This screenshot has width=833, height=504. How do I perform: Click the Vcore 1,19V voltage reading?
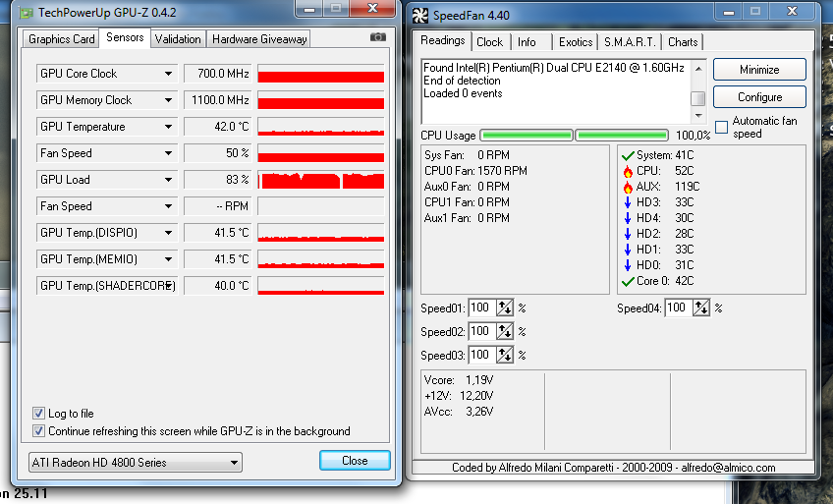tap(459, 380)
